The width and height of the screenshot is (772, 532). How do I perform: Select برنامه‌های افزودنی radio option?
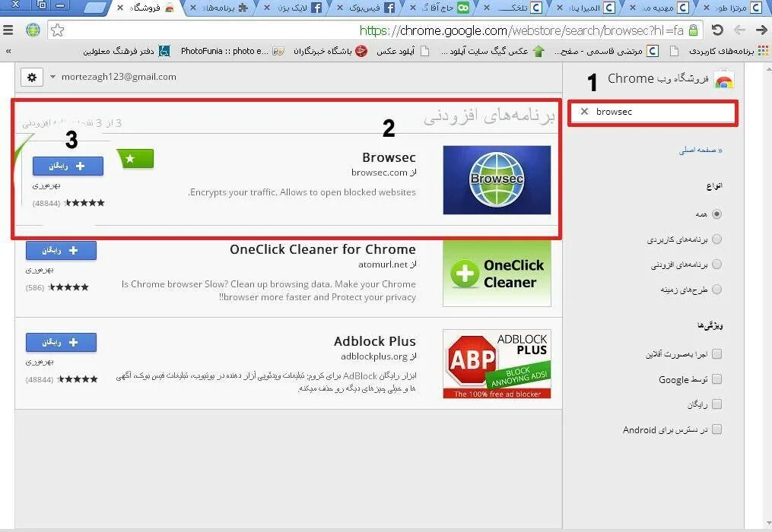pyautogui.click(x=716, y=264)
